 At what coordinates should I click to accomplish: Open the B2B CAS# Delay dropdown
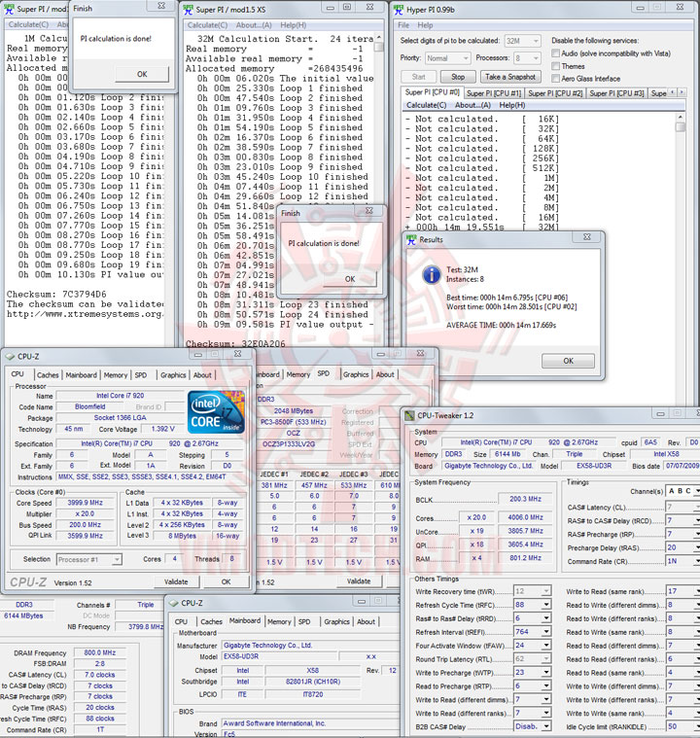546,726
